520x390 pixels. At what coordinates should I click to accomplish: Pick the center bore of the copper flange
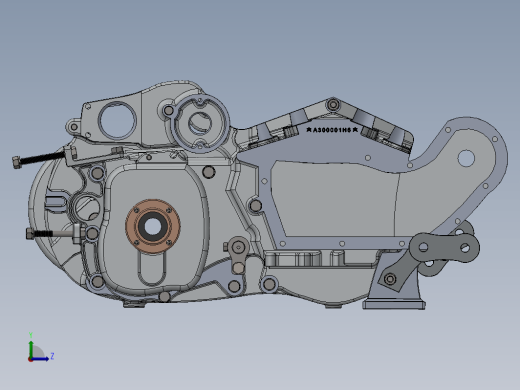click(153, 226)
